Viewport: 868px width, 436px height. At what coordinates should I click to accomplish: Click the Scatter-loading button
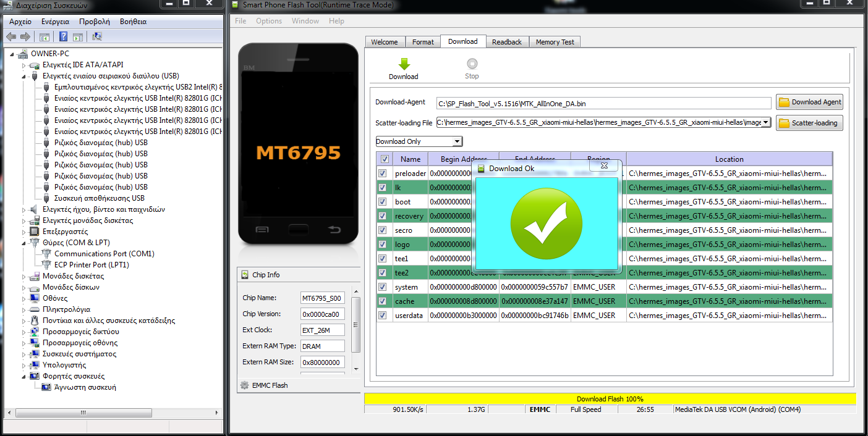[809, 123]
